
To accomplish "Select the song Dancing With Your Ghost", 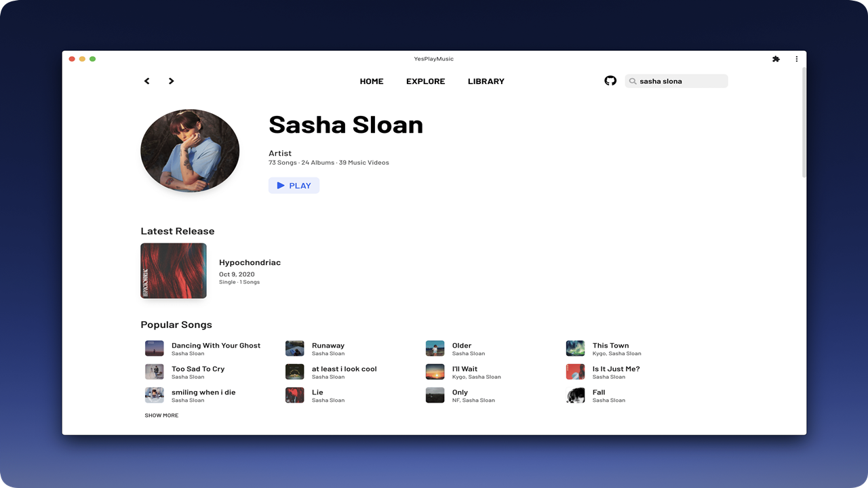I will pyautogui.click(x=216, y=345).
